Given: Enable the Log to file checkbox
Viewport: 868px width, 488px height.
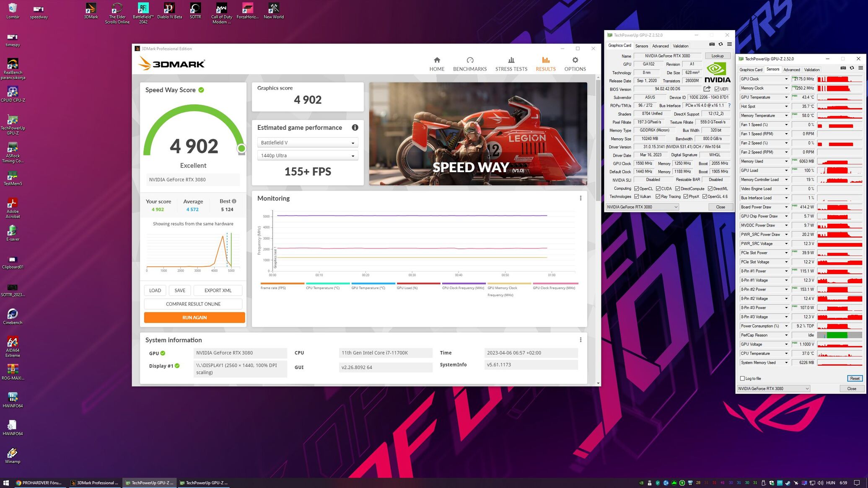Looking at the screenshot, I should 742,379.
